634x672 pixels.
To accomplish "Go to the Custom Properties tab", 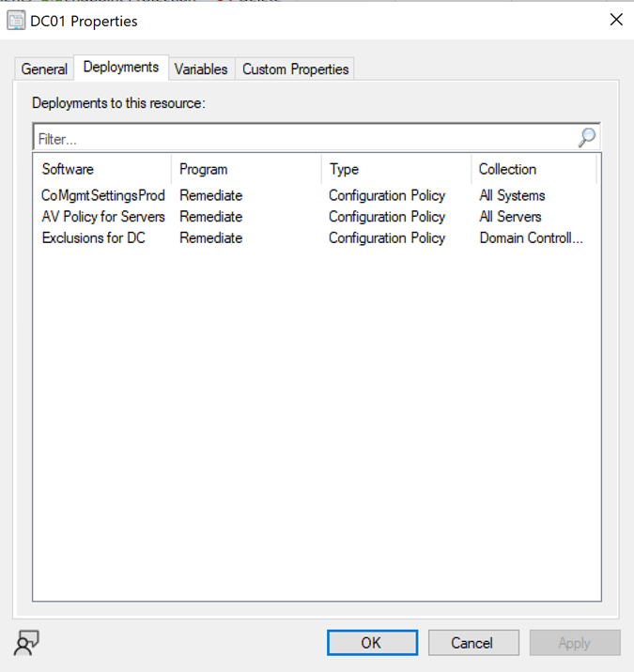I will pos(295,69).
